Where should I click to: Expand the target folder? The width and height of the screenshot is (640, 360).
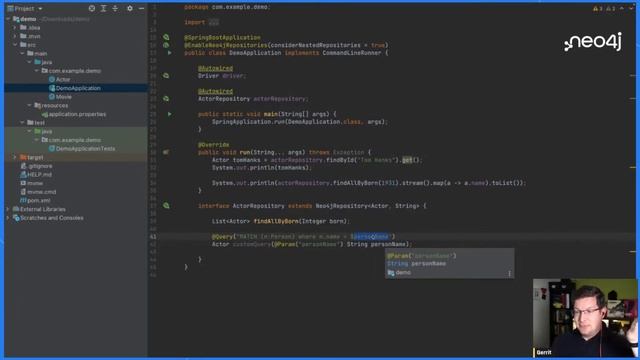tap(16, 157)
